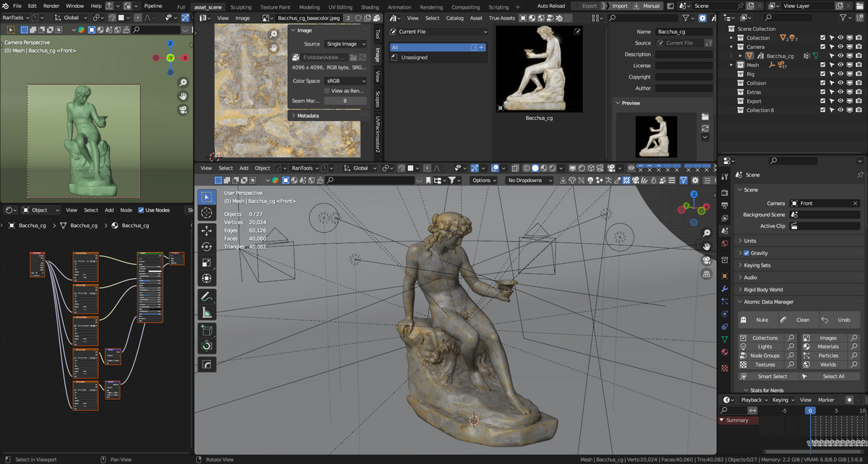Open Material properties tab

point(725,351)
